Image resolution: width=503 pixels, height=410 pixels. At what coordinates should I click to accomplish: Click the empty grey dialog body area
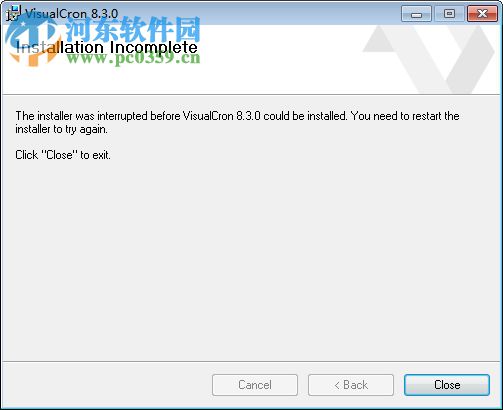(x=251, y=260)
